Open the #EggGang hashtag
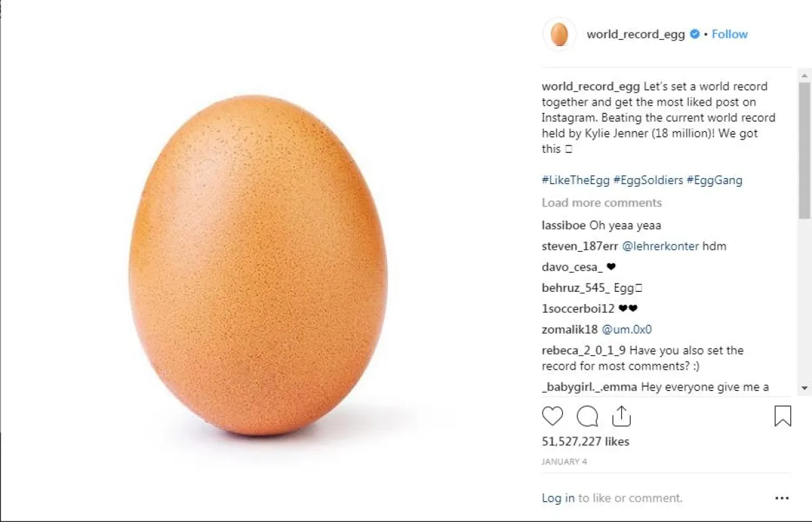 [714, 180]
